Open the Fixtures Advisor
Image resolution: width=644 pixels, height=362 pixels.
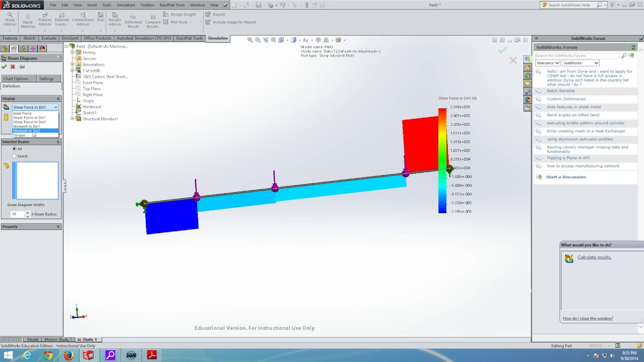coord(45,19)
